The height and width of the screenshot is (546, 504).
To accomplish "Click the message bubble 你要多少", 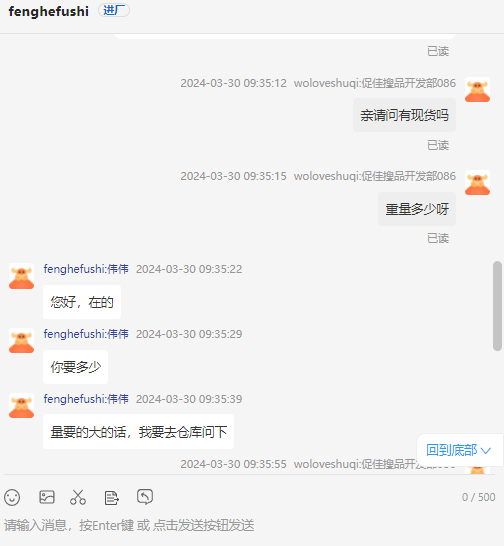I will pos(76,367).
